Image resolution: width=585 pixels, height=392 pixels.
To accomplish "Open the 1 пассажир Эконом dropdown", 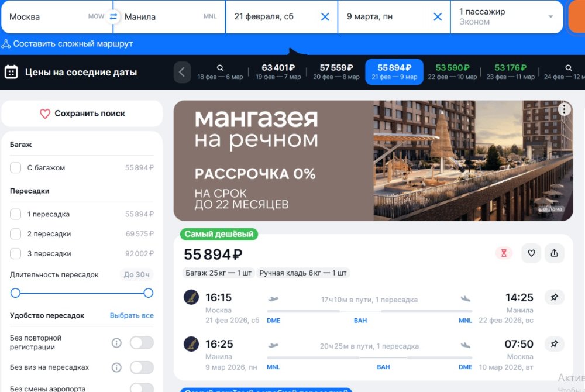I will pyautogui.click(x=506, y=17).
